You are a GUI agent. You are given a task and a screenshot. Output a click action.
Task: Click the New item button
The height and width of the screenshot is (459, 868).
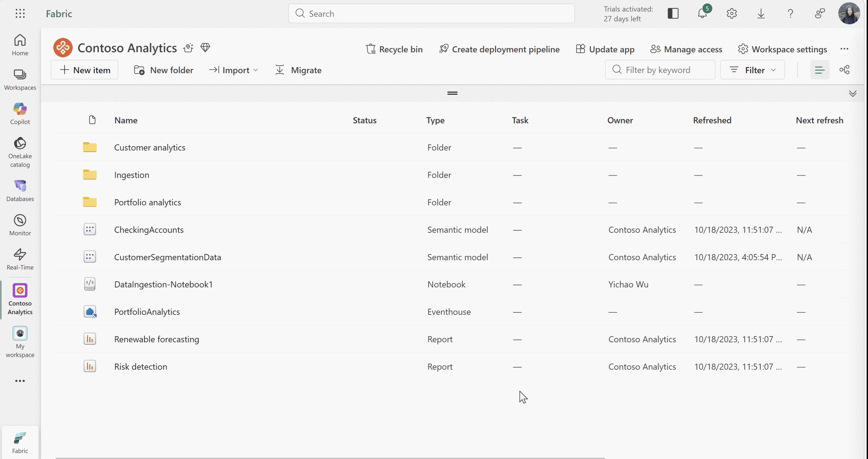coord(85,70)
